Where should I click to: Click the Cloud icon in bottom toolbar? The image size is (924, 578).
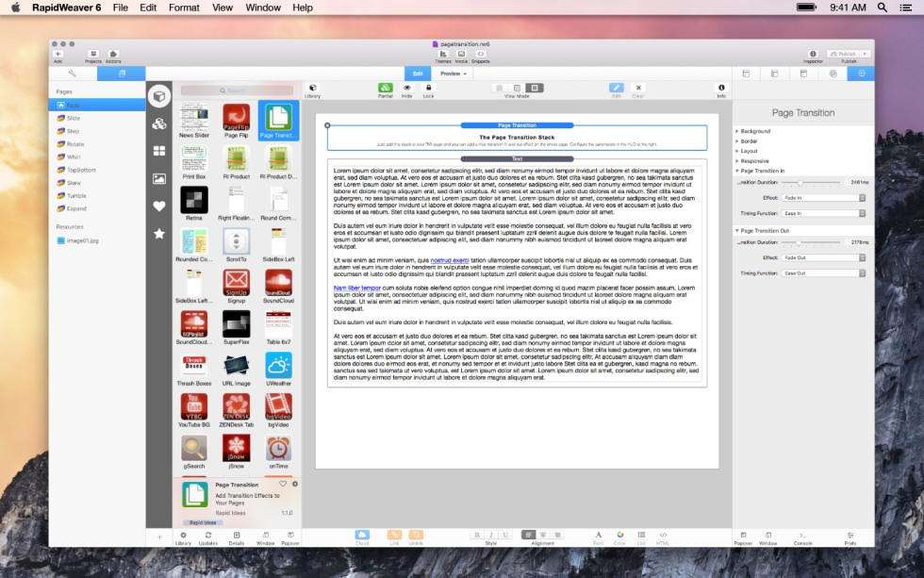pos(362,535)
